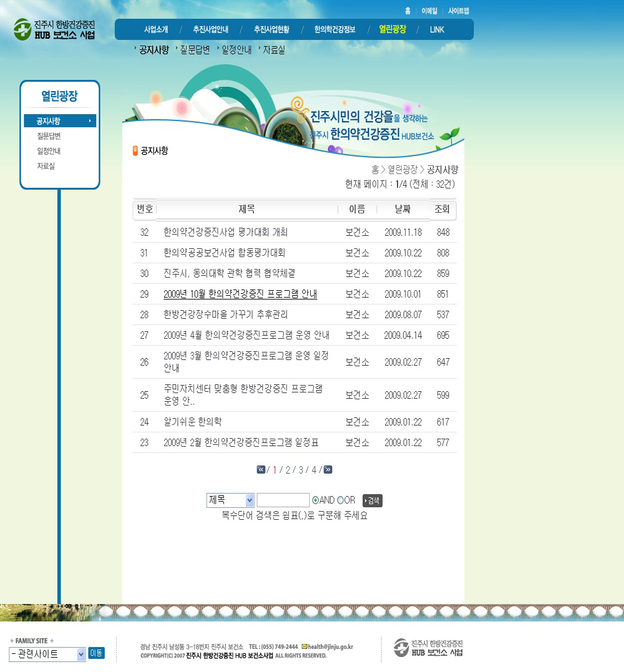Click the footer HUB 보건소 사업 logo
The image size is (624, 672).
click(x=428, y=648)
